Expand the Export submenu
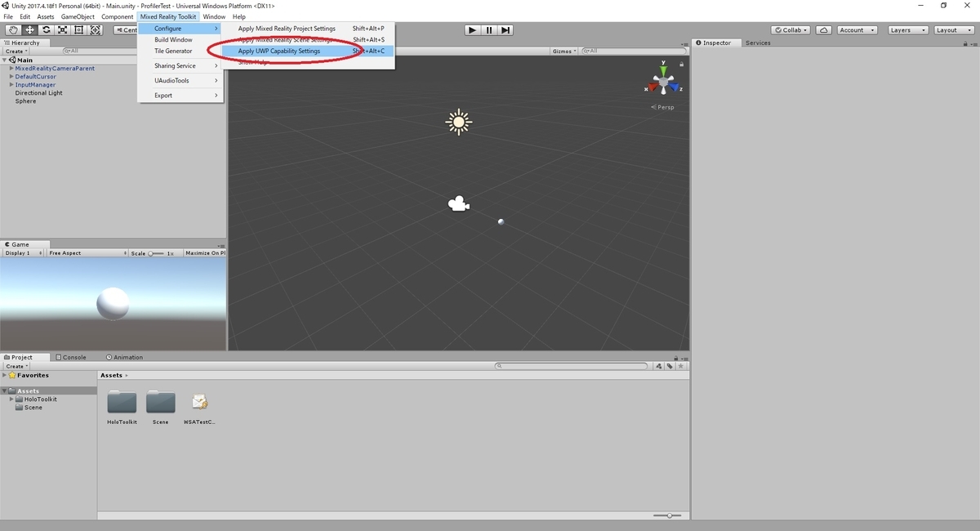 tap(180, 95)
